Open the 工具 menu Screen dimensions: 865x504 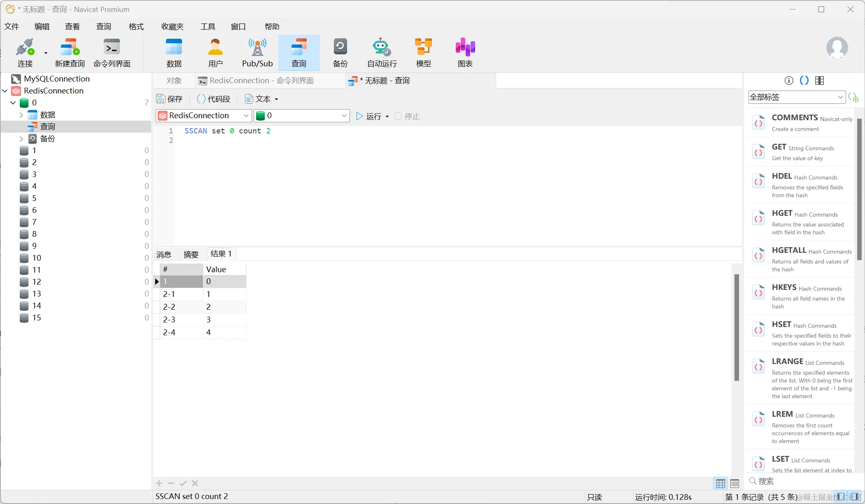point(208,26)
